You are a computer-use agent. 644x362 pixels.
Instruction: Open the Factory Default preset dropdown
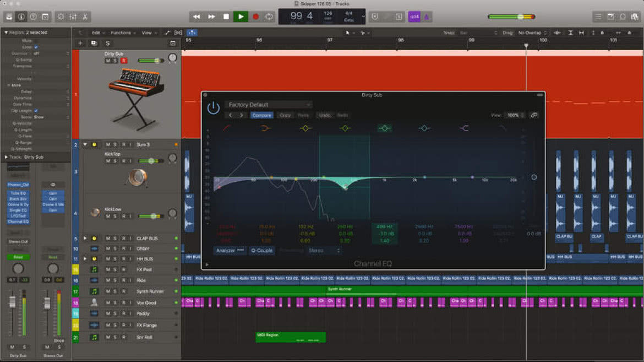pos(269,105)
